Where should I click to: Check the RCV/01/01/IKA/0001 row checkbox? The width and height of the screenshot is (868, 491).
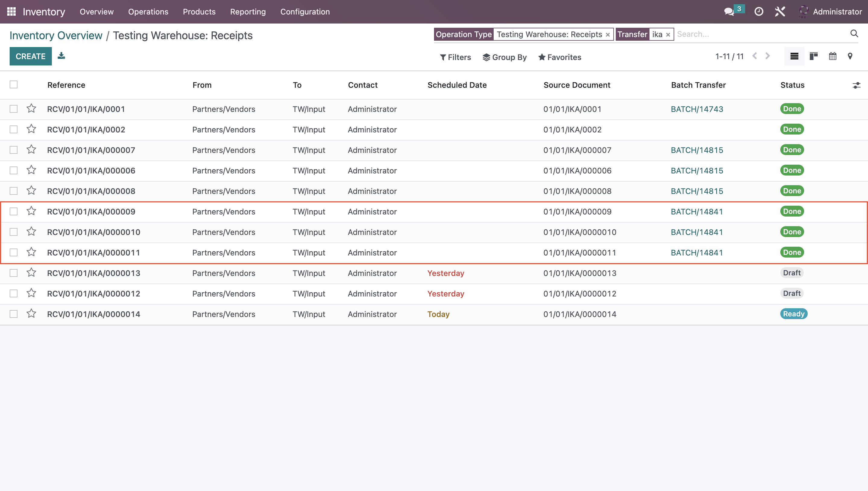point(14,109)
